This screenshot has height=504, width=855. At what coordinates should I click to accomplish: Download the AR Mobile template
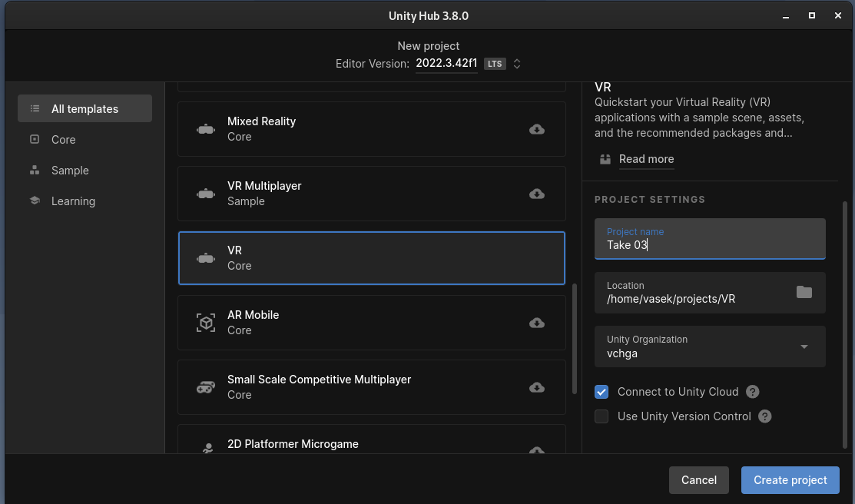click(x=537, y=323)
